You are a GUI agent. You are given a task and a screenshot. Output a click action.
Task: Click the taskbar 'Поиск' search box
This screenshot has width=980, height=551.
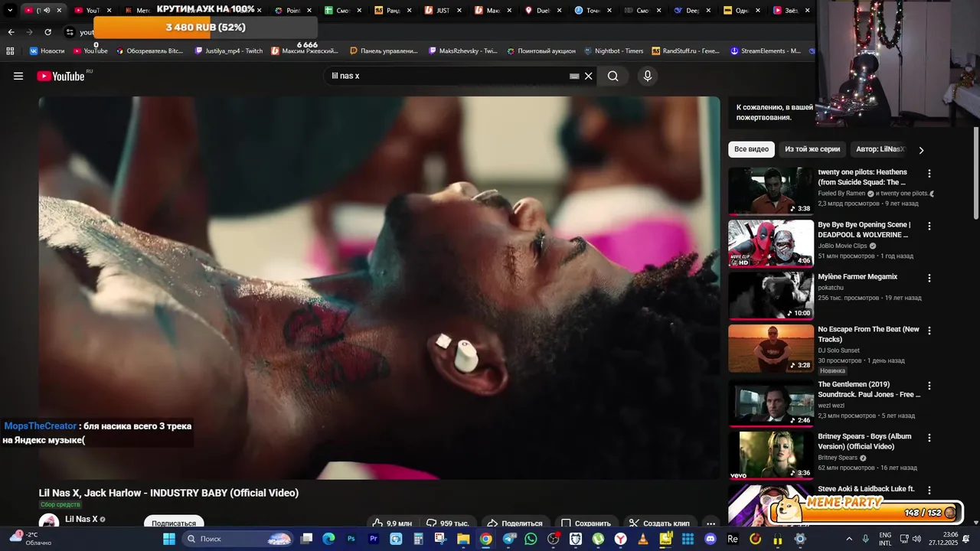pos(239,539)
